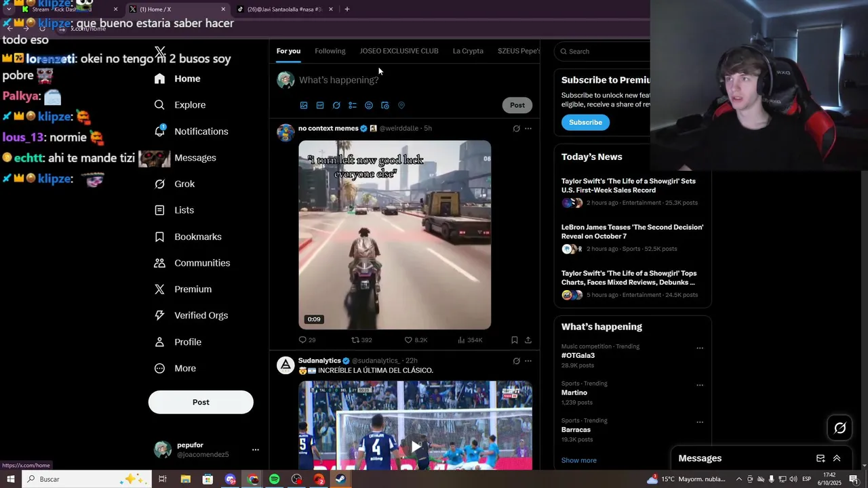Open options for Martino trend
This screenshot has height=488, width=868.
click(x=700, y=385)
